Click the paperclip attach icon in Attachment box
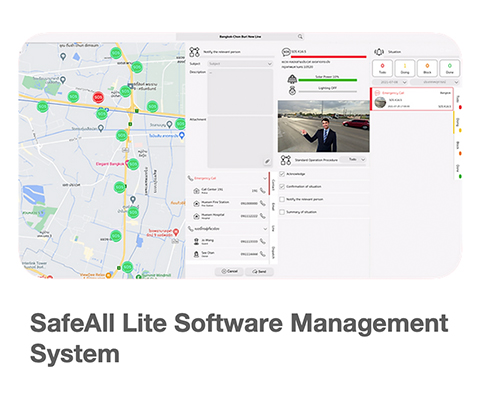Screen dimensions: 483x402 point(267,162)
